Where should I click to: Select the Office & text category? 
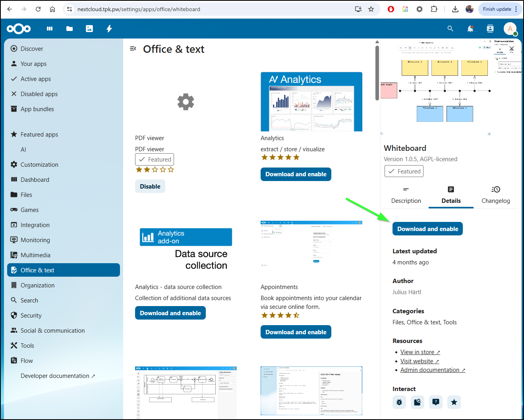tap(64, 270)
